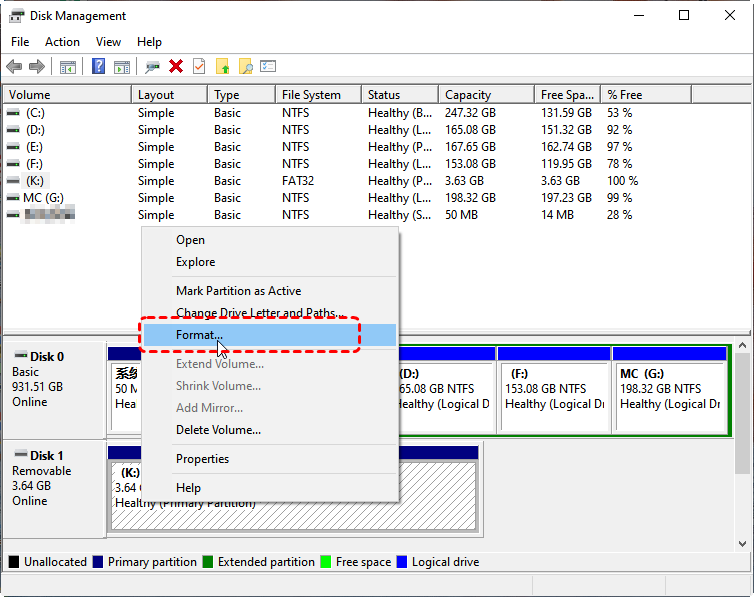This screenshot has height=597, width=754.
Task: Click the Forward arrow toolbar icon
Action: (x=37, y=66)
